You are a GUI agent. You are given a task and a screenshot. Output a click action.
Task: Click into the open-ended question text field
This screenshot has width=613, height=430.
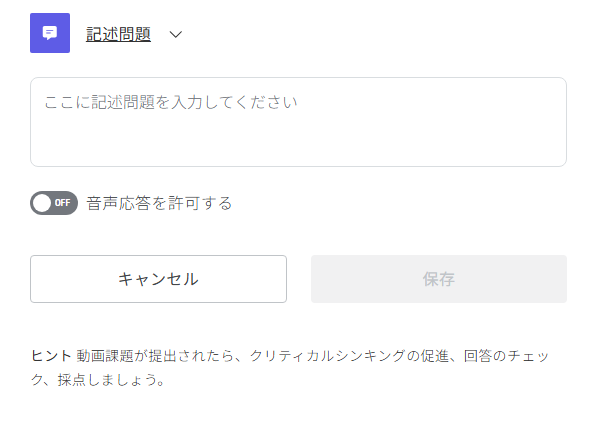(298, 122)
